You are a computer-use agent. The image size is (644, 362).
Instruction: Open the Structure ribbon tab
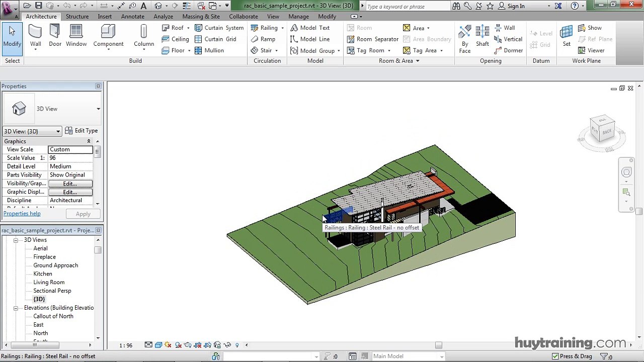[x=77, y=17]
